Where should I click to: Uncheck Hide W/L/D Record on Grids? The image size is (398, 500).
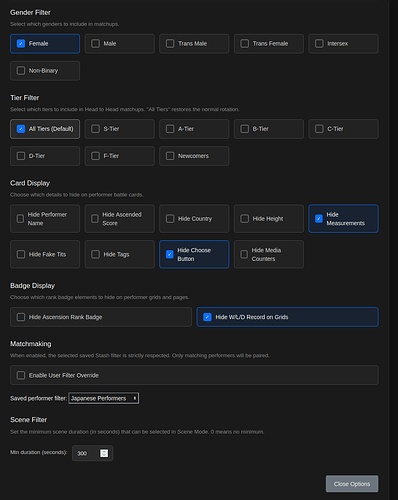point(207,317)
